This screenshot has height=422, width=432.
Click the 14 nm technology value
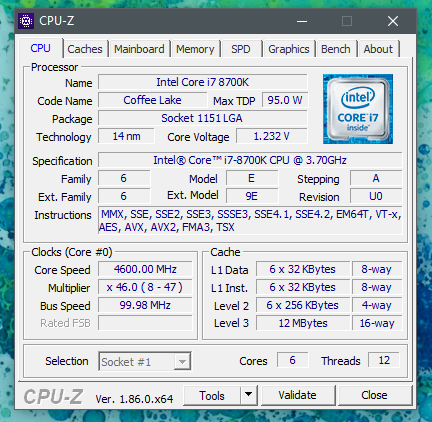[126, 136]
